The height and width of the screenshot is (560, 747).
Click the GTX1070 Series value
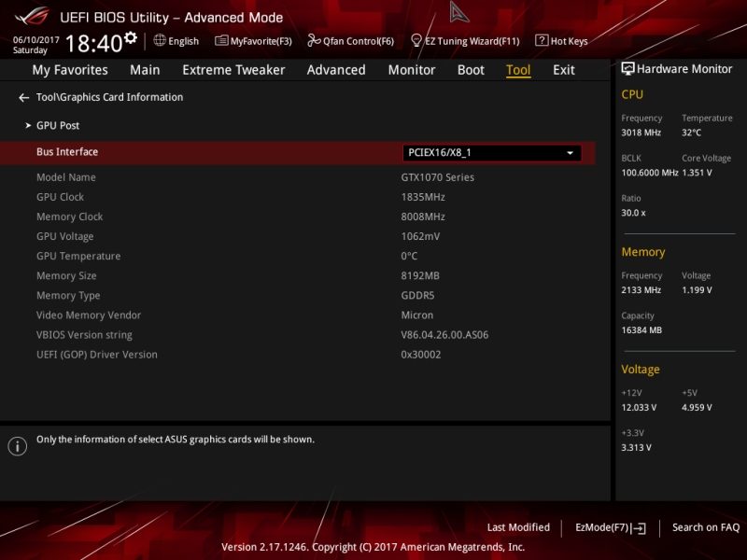pyautogui.click(x=437, y=177)
